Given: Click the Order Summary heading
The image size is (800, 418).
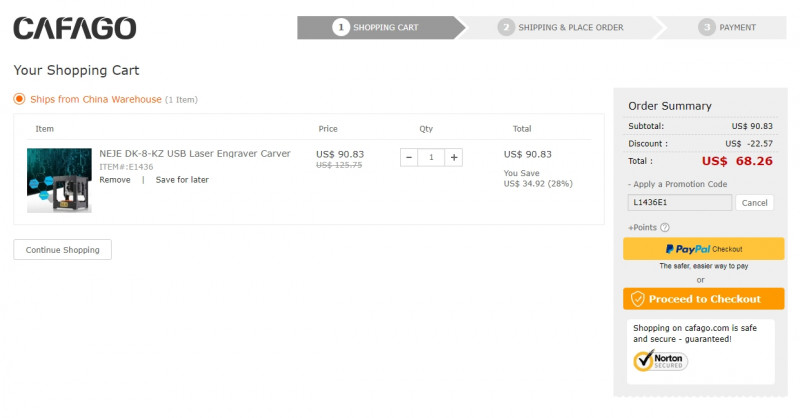Looking at the screenshot, I should pos(670,106).
